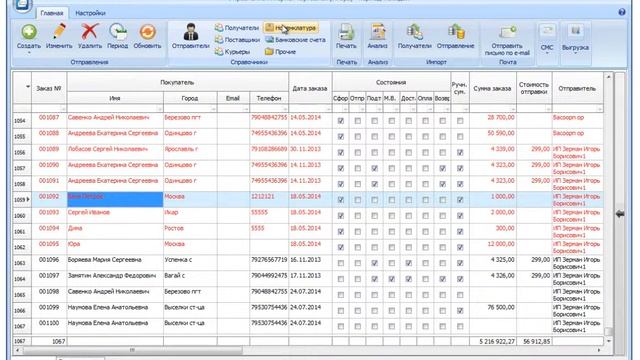Open the Имя column filter dropdown
The image size is (640, 360).
pyautogui.click(x=160, y=109)
